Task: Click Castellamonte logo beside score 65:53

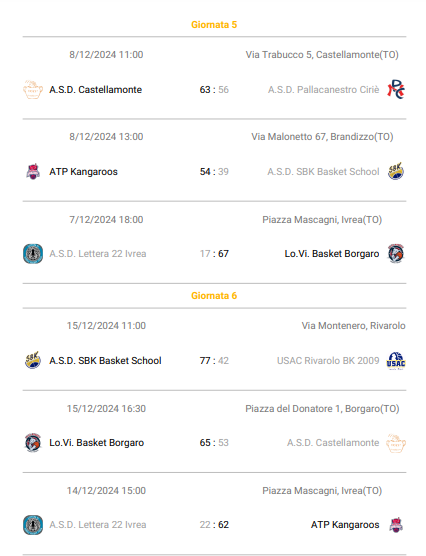Action: 396,443
